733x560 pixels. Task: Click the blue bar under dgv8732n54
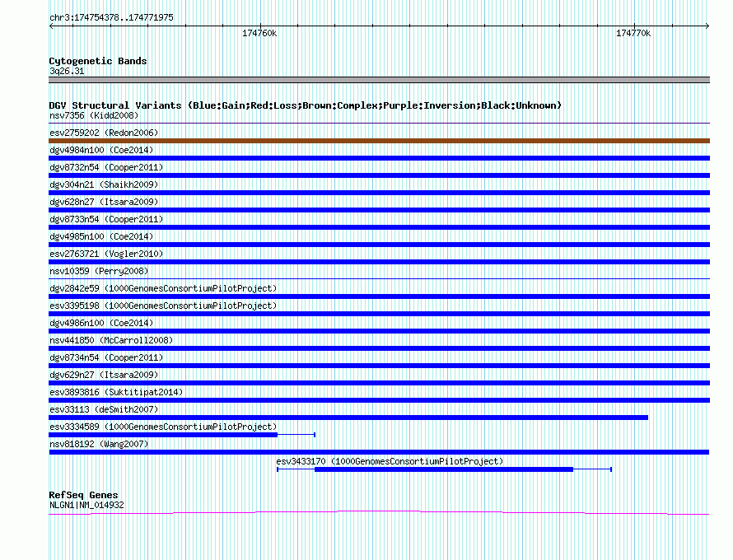(x=379, y=175)
